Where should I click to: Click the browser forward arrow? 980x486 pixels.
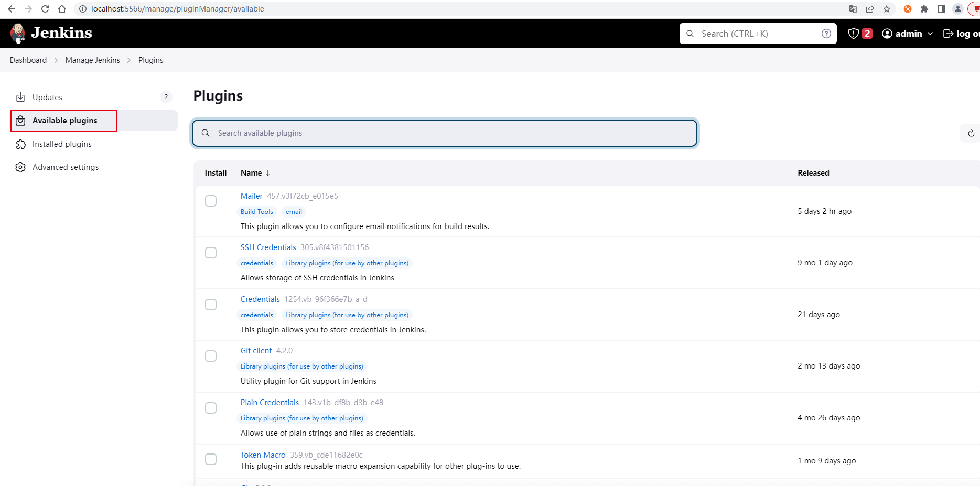tap(28, 9)
